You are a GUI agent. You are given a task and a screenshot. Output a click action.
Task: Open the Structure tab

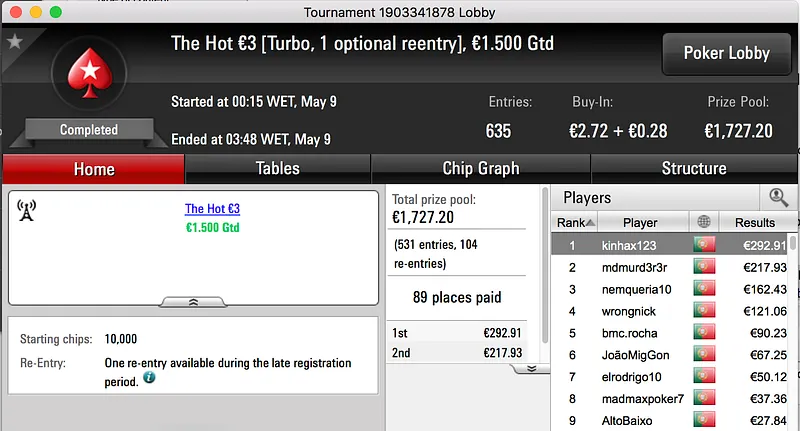(x=693, y=169)
